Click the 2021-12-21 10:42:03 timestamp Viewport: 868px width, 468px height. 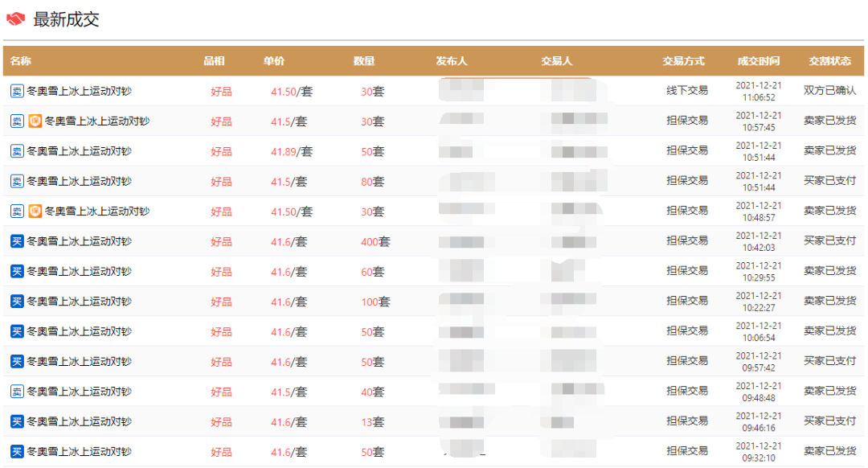click(759, 241)
